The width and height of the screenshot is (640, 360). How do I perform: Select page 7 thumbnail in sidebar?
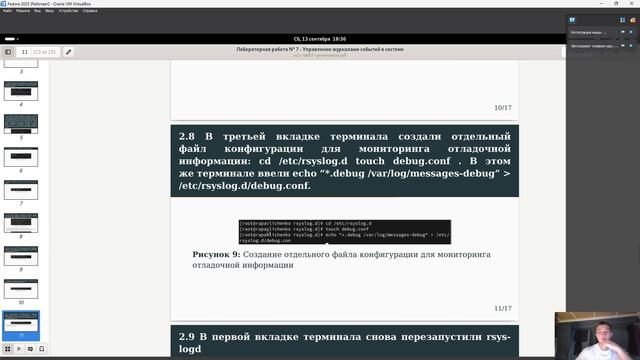pyautogui.click(x=21, y=190)
